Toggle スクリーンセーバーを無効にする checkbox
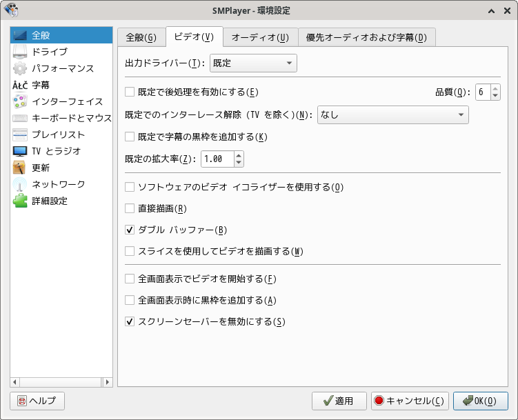 [x=130, y=321]
